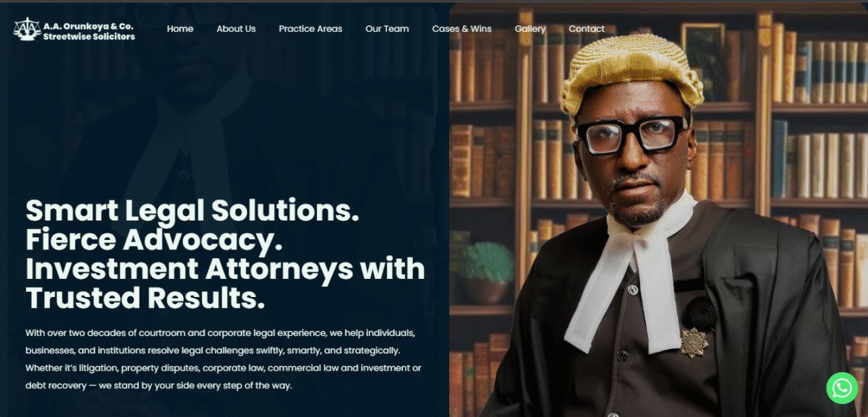Go to the Home page link

180,29
